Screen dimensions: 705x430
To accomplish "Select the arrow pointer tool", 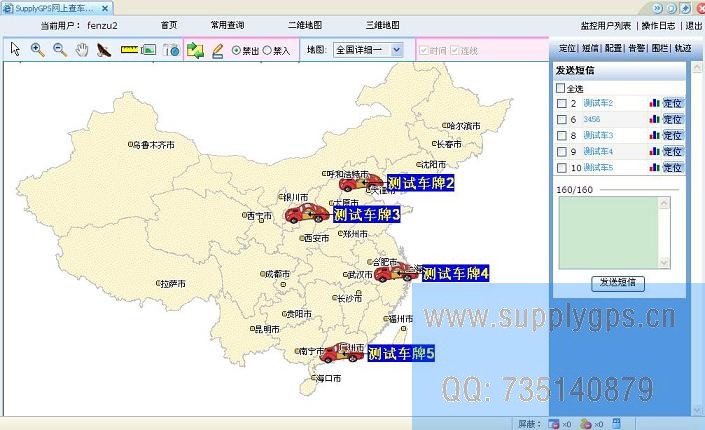I will [15, 49].
